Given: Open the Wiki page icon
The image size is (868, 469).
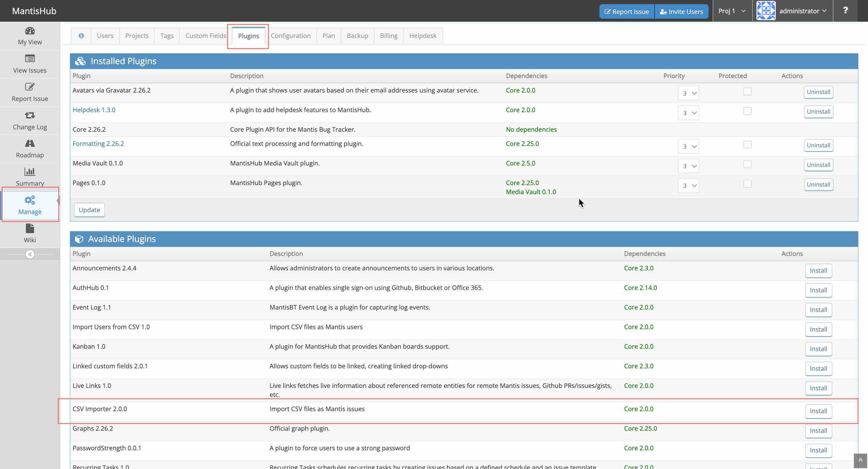Looking at the screenshot, I should tap(30, 228).
